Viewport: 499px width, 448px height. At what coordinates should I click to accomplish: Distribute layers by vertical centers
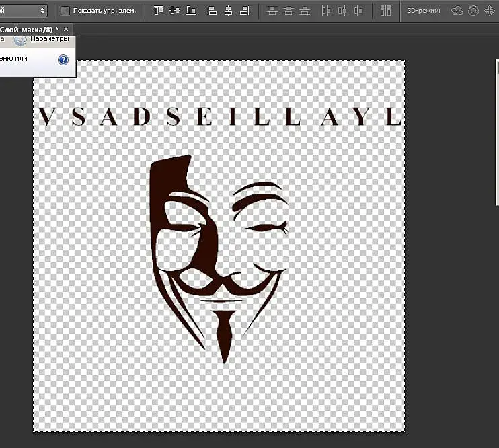[289, 11]
